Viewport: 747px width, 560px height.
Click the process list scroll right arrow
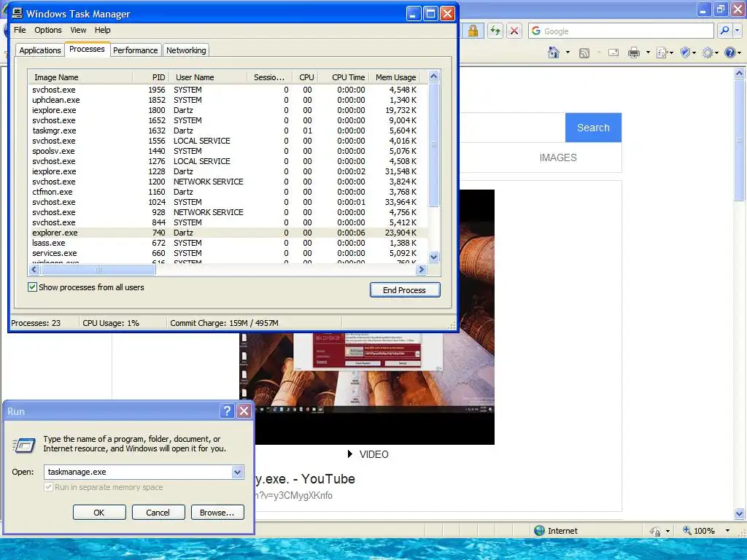pos(421,270)
